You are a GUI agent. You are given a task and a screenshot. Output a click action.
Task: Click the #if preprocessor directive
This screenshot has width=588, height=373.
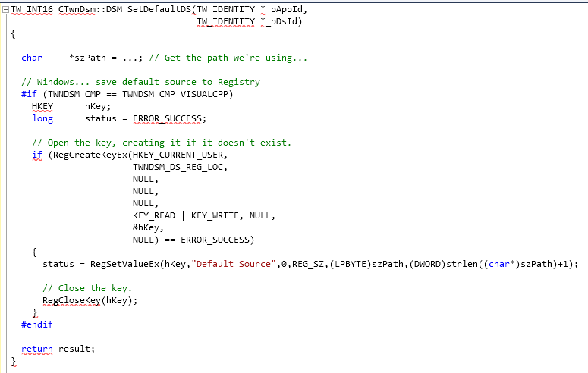[x=29, y=94]
